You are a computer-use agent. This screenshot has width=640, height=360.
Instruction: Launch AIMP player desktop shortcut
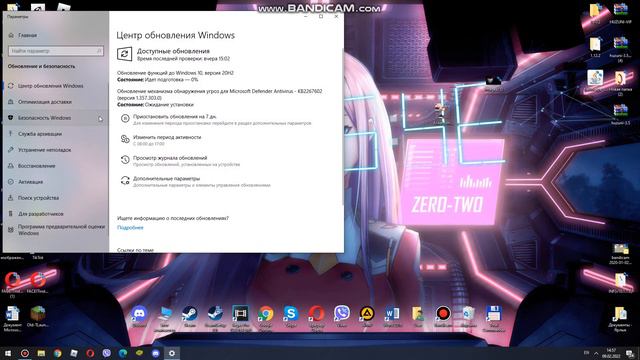click(x=367, y=316)
